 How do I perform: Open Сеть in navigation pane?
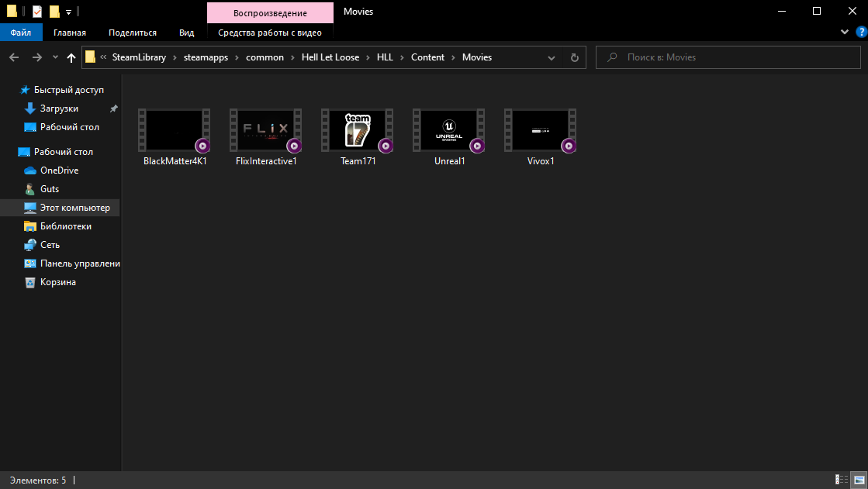tap(50, 245)
